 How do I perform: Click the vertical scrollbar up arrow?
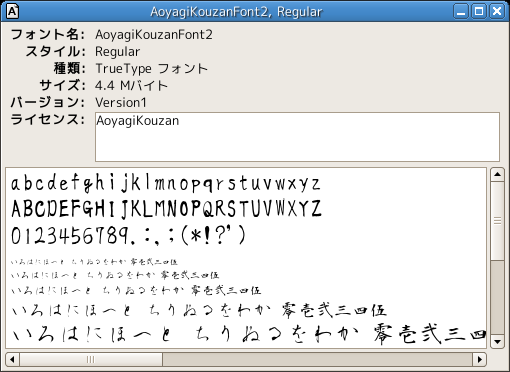tap(497, 175)
